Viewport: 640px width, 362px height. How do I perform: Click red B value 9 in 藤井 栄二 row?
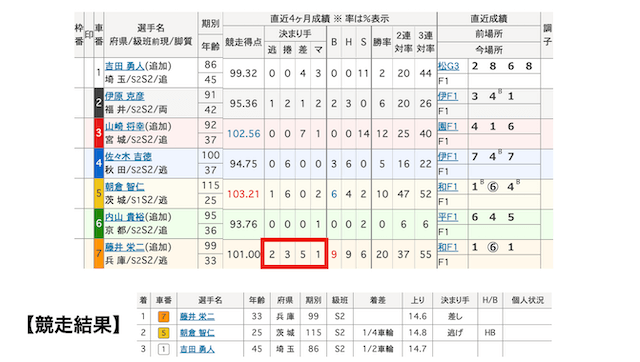[x=334, y=255]
